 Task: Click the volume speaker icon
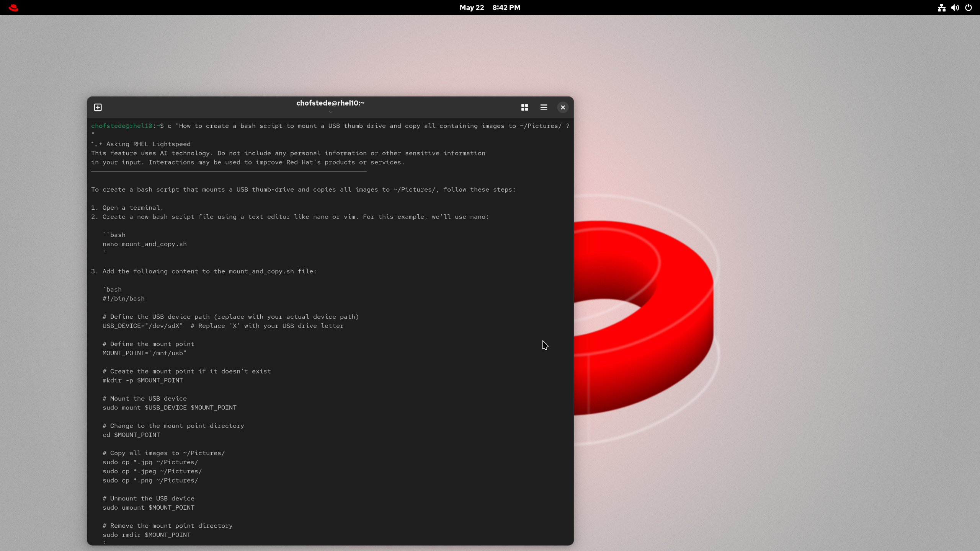pos(955,8)
